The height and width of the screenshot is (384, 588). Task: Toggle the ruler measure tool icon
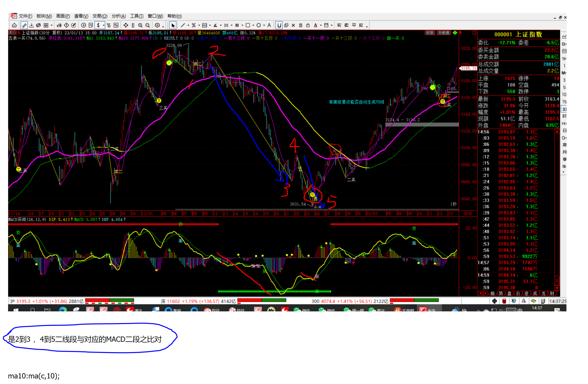point(24,25)
